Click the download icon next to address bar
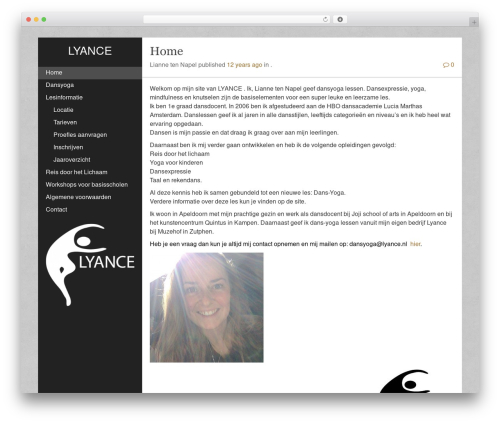The image size is (500, 423). click(x=340, y=20)
